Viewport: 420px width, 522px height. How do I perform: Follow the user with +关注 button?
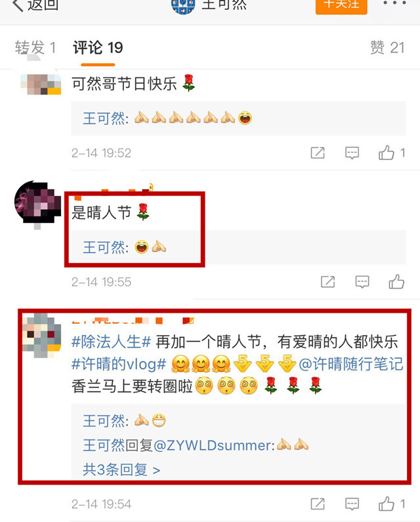341,5
